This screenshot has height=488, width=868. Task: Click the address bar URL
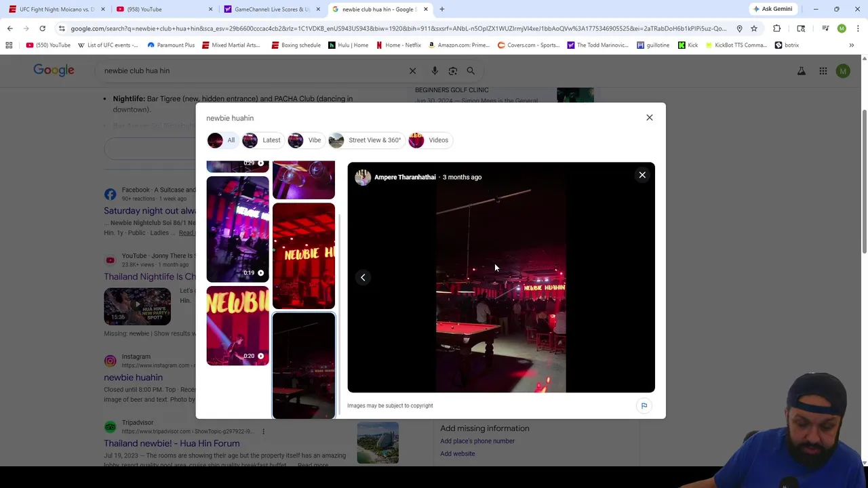tap(398, 28)
